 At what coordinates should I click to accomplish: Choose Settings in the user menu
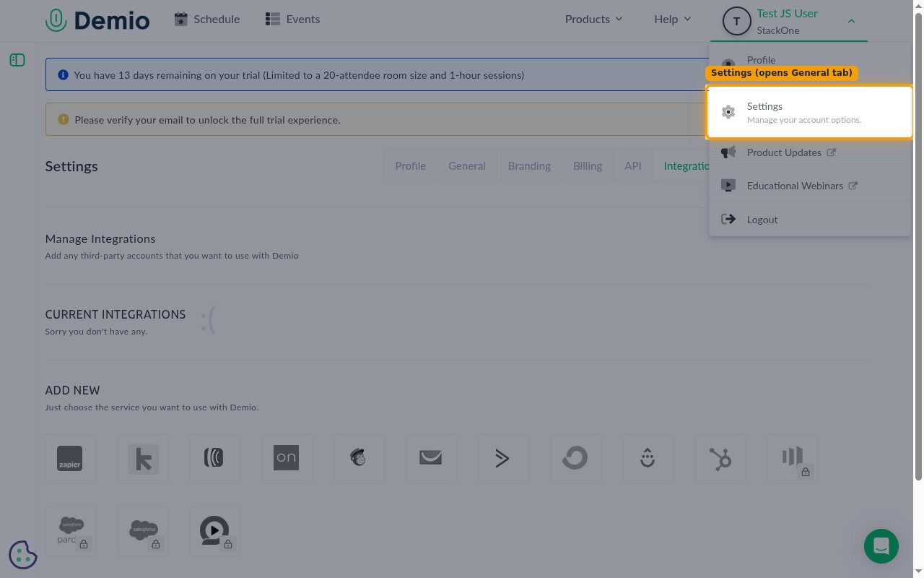[810, 112]
